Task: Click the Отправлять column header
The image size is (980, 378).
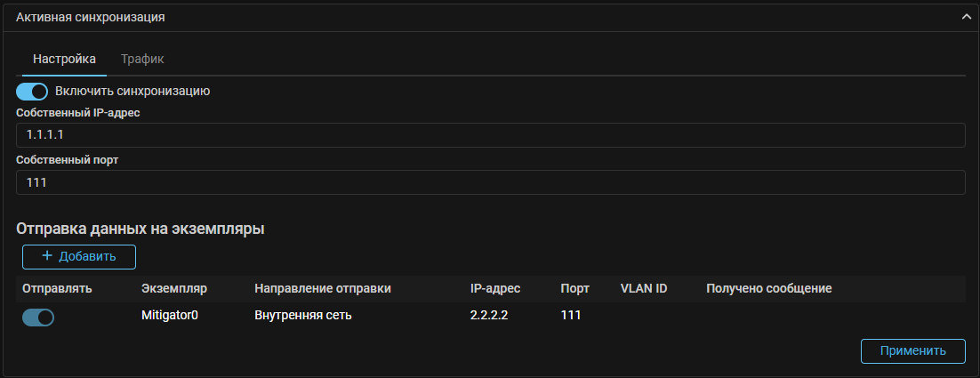Action: click(x=57, y=288)
